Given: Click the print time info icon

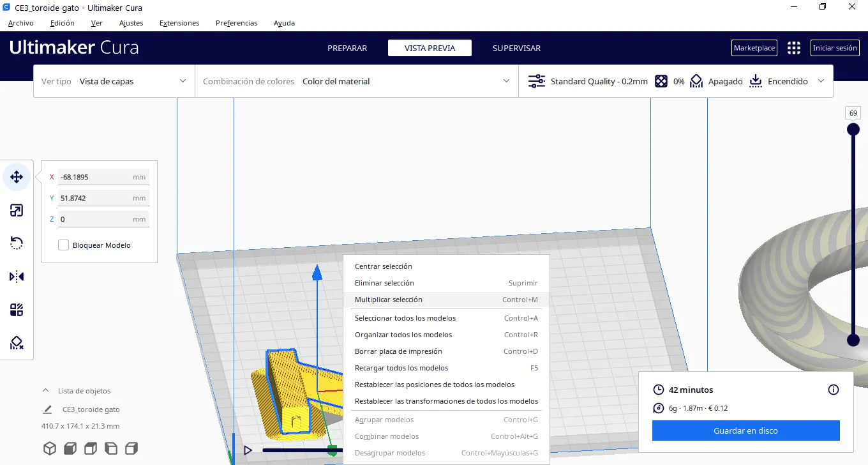Looking at the screenshot, I should (x=833, y=390).
